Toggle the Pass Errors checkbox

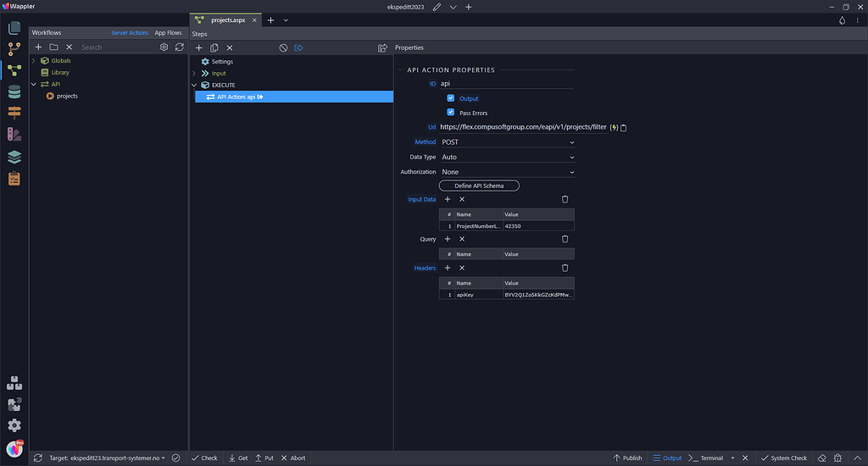coord(451,113)
